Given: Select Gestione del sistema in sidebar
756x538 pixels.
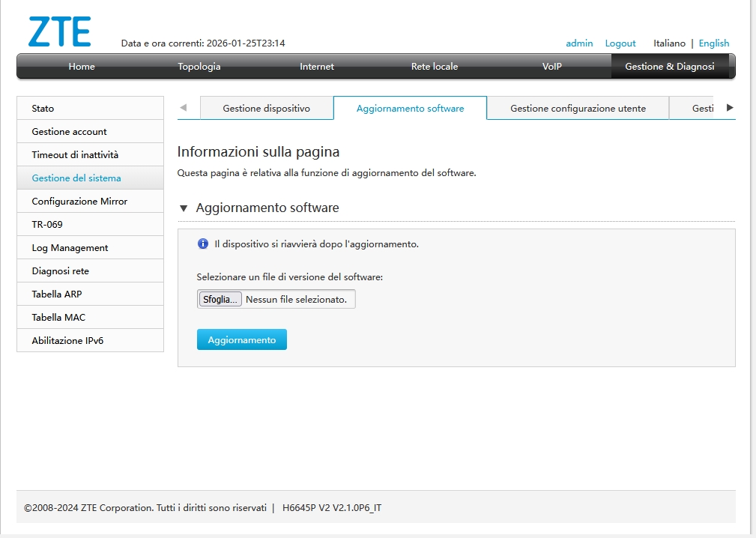Looking at the screenshot, I should point(90,178).
